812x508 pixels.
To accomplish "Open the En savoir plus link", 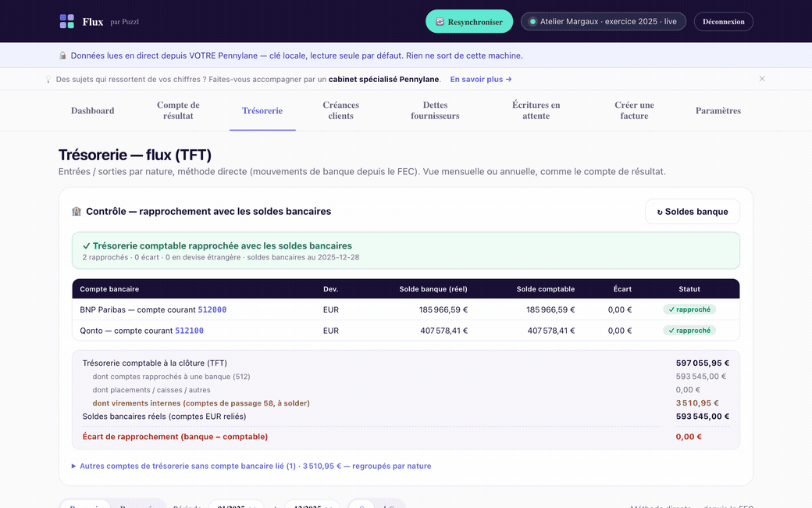I will (x=481, y=79).
